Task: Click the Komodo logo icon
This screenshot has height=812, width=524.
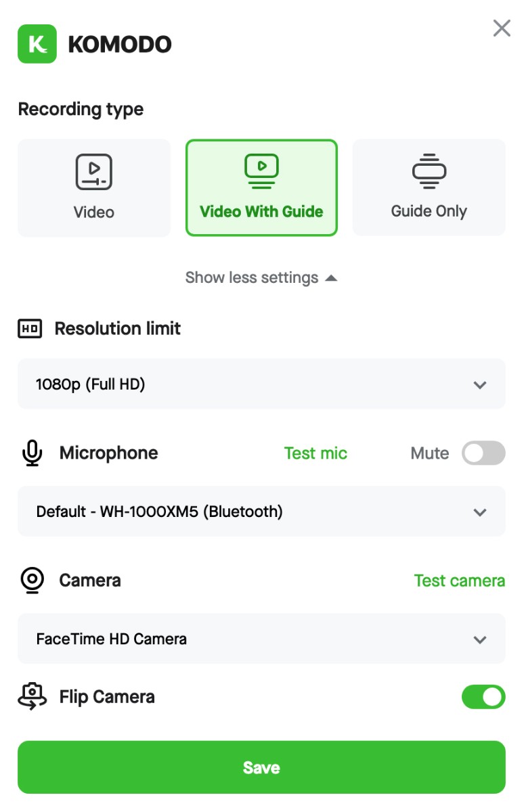Action: 37,44
